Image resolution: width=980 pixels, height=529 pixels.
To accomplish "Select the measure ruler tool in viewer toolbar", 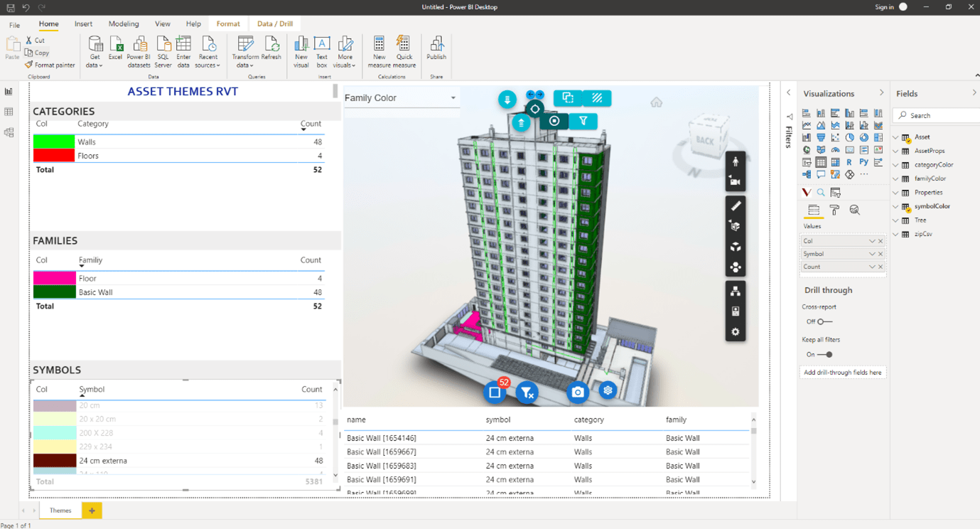I will [736, 206].
